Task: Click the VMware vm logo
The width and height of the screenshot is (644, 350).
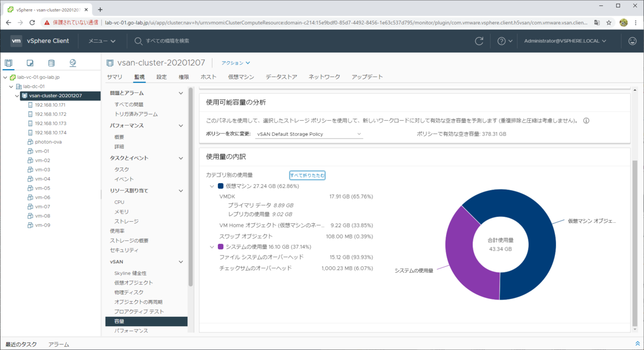Action: click(x=16, y=41)
